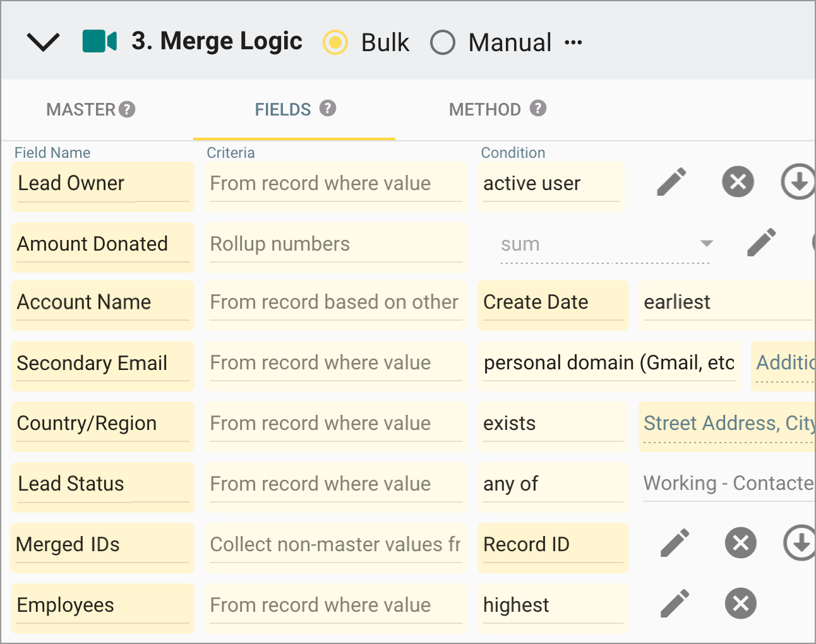Click the Lead Status criteria input field
Screen dimensions: 816x644
tap(335, 484)
